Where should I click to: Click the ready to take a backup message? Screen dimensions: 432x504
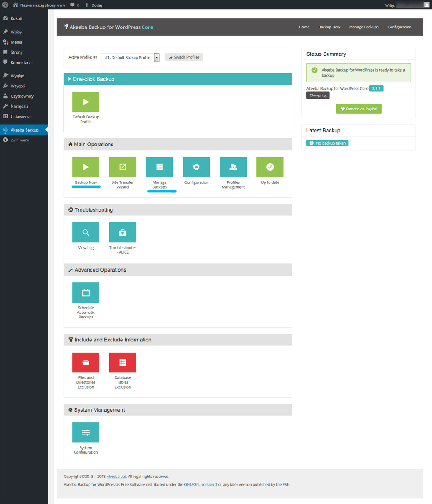[359, 73]
